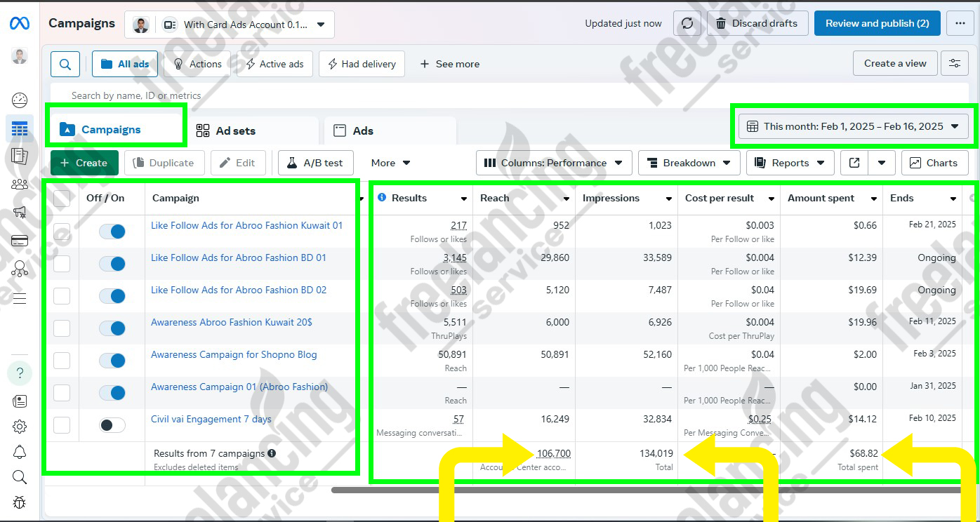Switch to the Ads tab
980x522 pixels.
[390, 130]
